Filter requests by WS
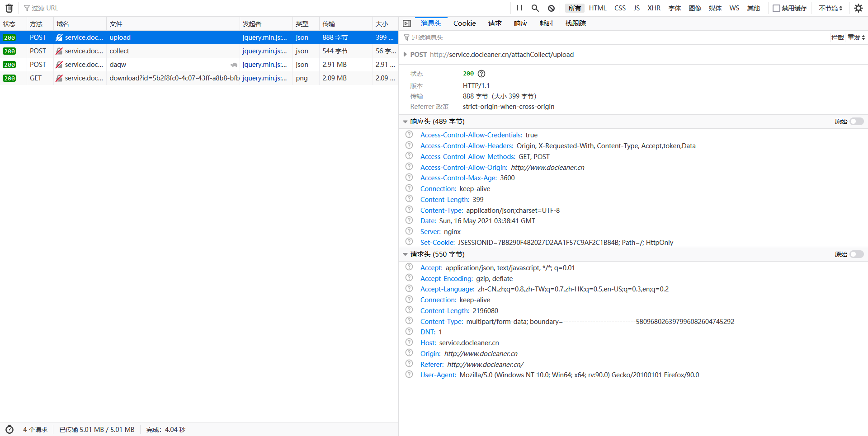868x436 pixels. click(x=734, y=8)
